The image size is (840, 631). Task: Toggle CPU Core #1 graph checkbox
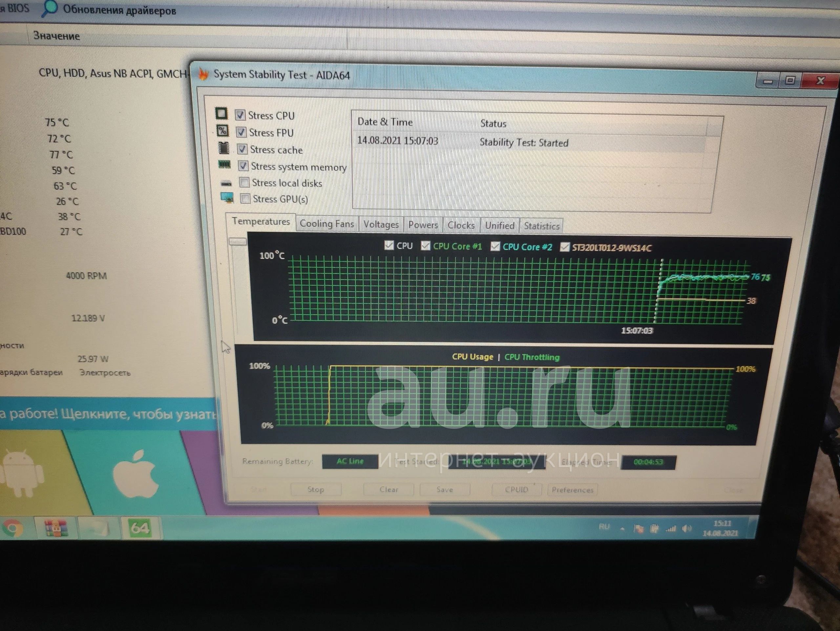[425, 246]
